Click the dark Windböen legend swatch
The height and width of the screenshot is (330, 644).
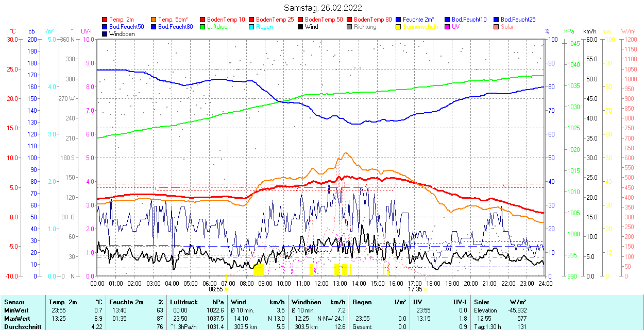click(105, 34)
